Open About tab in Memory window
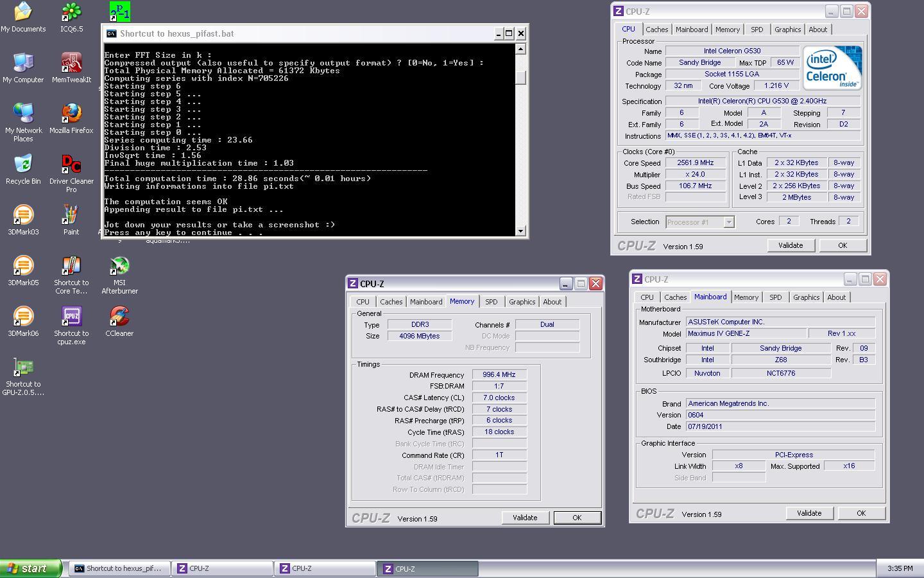 point(552,302)
